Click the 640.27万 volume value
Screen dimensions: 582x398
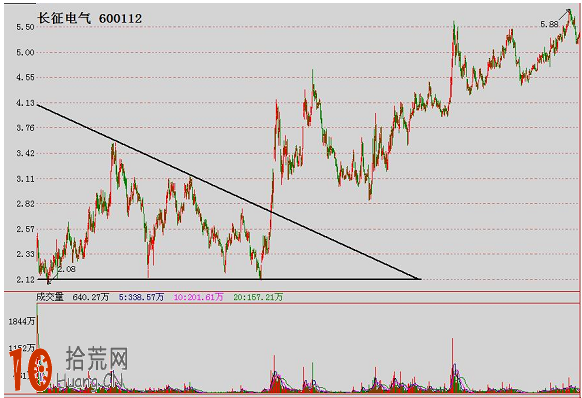[x=91, y=297]
